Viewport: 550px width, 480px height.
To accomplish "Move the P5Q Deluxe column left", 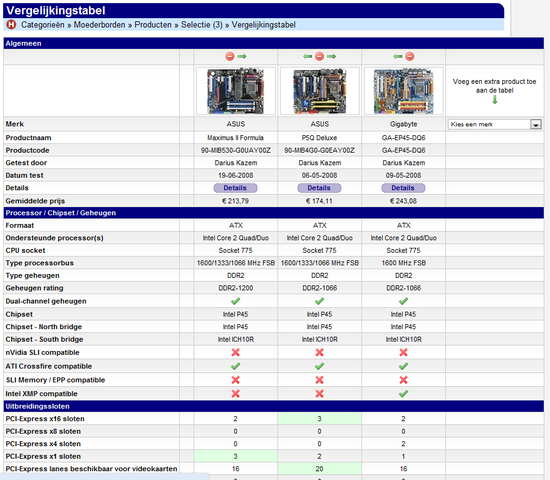I will [308, 56].
